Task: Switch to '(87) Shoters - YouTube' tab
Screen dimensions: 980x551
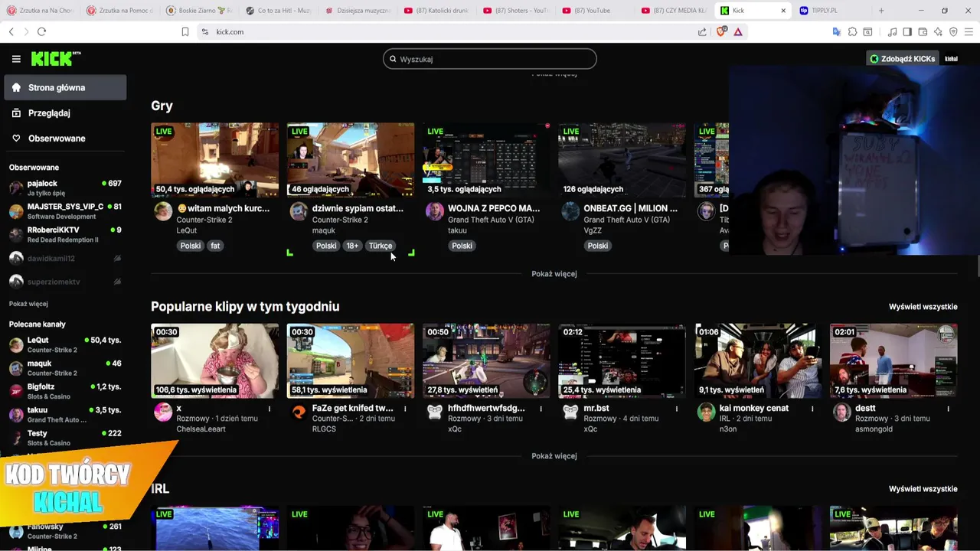Action: 518,11
